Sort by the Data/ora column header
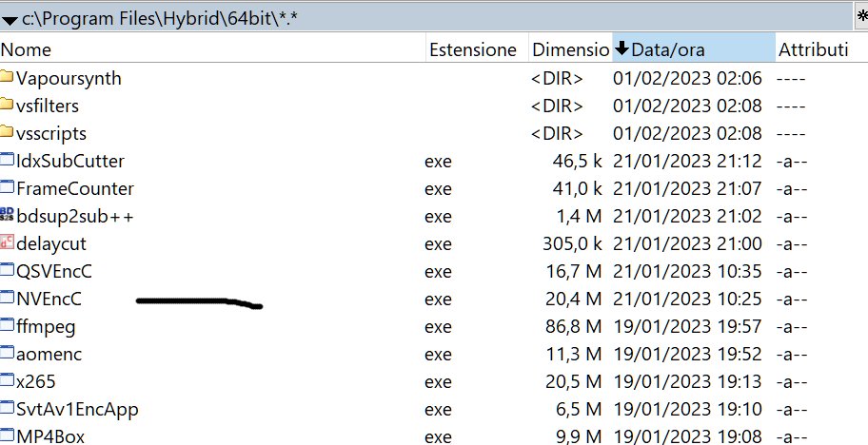 point(694,49)
